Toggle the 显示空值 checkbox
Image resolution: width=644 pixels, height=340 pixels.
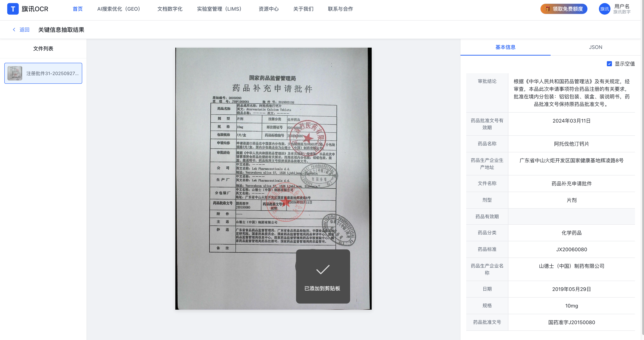point(609,64)
